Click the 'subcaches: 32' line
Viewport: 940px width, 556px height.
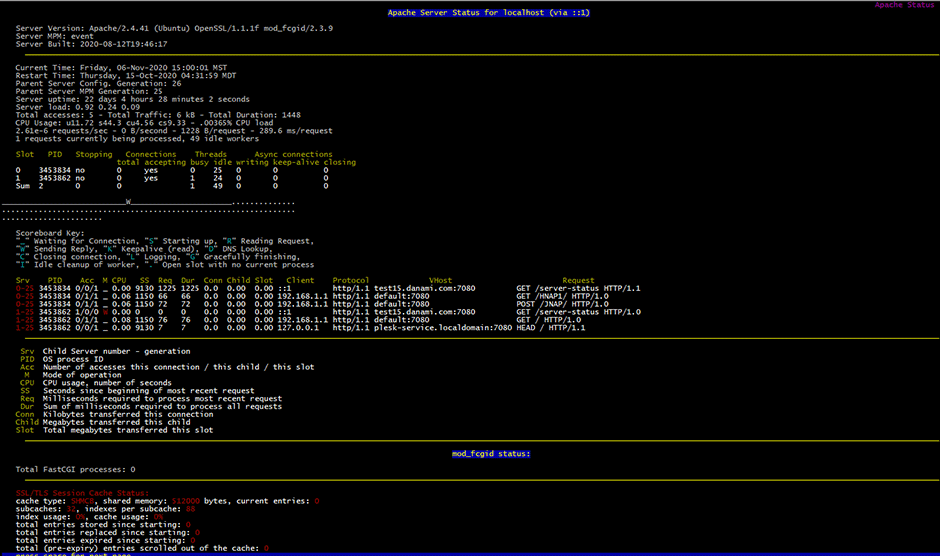pyautogui.click(x=106, y=509)
